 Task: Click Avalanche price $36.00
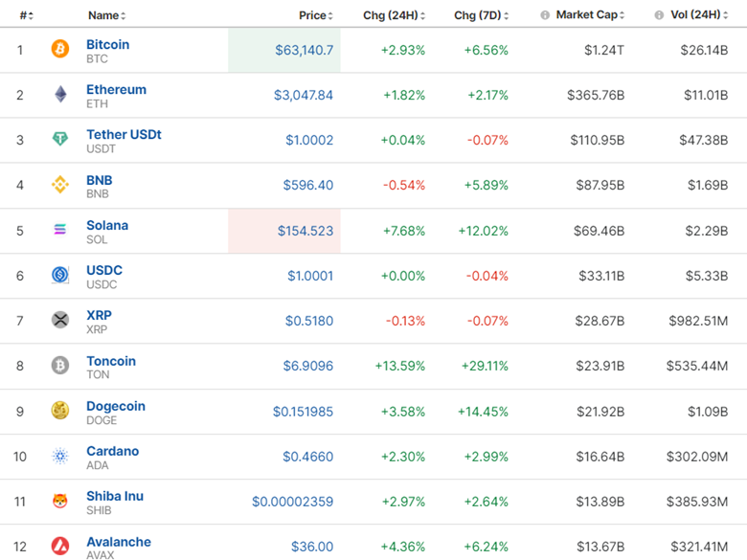point(312,547)
